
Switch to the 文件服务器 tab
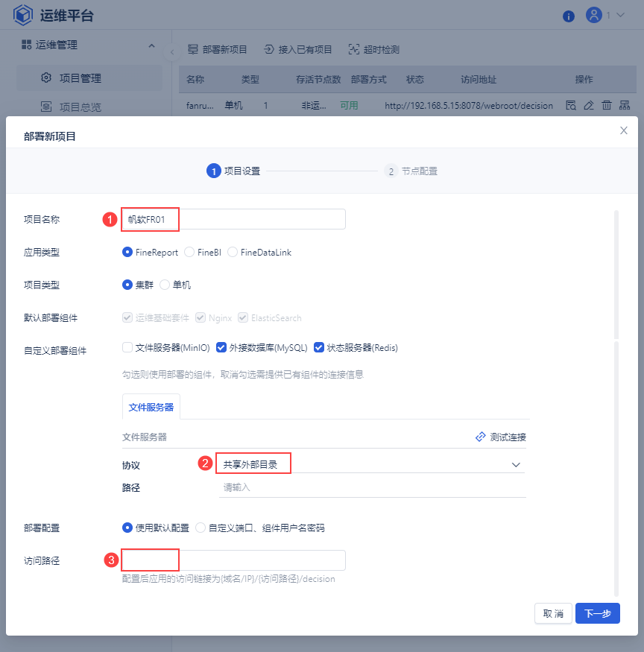(x=151, y=406)
